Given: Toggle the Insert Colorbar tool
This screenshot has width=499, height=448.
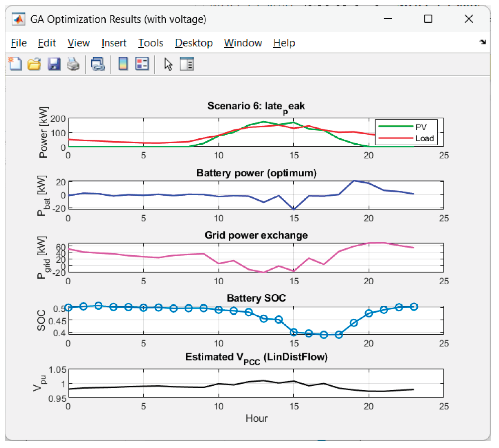Looking at the screenshot, I should coord(123,63).
